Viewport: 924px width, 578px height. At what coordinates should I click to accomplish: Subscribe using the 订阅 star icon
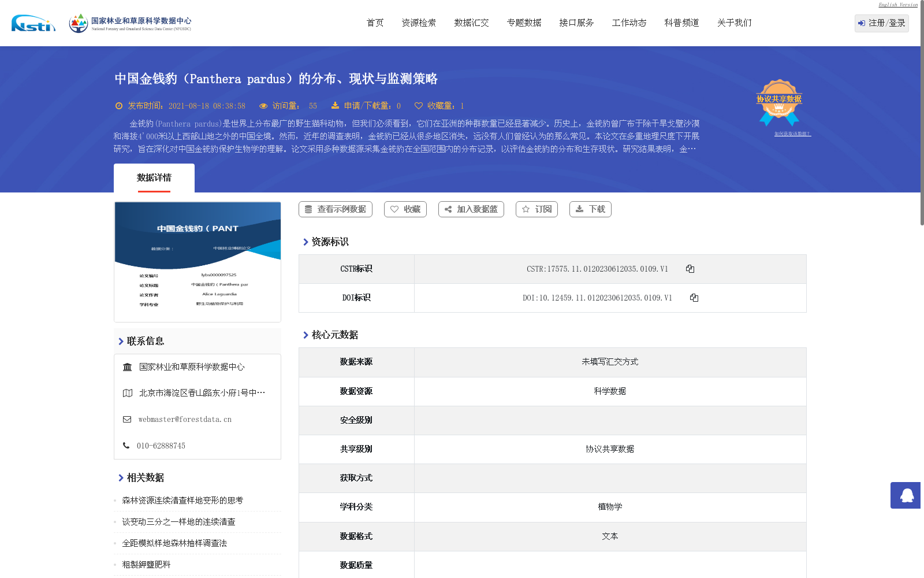tap(526, 209)
